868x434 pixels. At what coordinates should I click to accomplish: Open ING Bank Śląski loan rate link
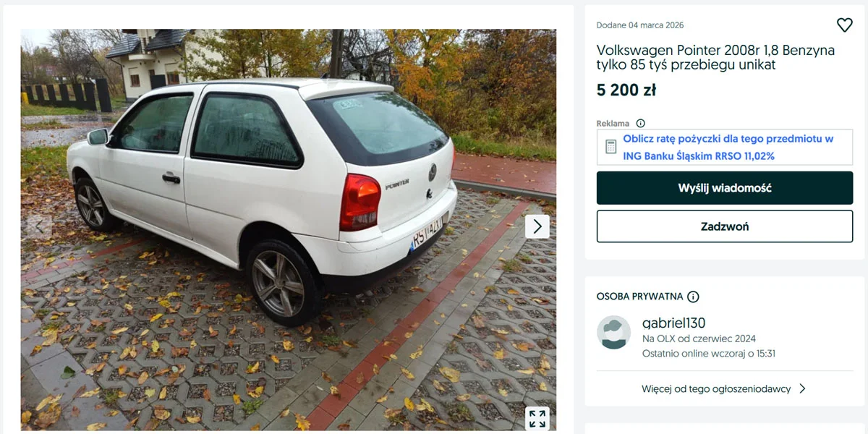point(728,147)
